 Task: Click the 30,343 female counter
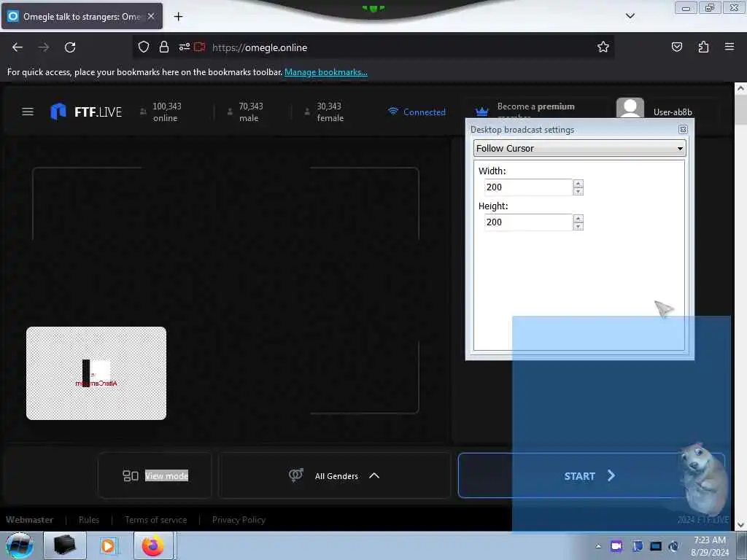pyautogui.click(x=324, y=112)
